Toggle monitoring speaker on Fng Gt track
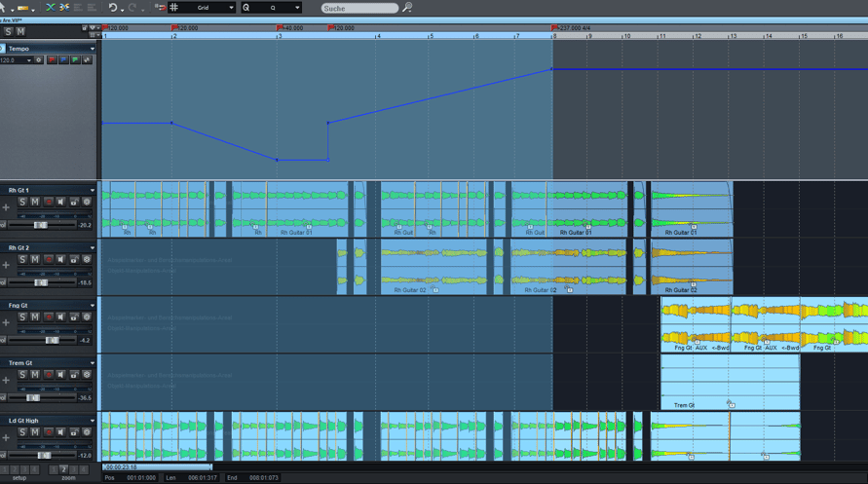This screenshot has height=484, width=868. point(61,316)
